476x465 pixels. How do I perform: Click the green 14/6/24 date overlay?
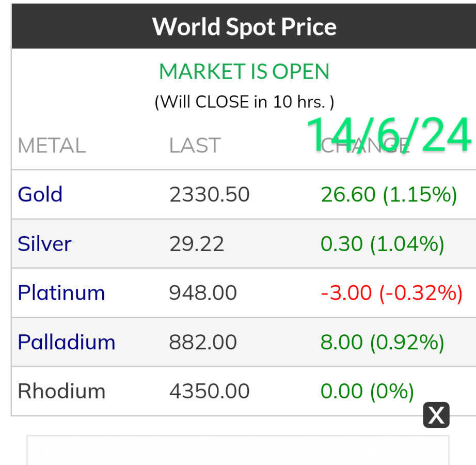[x=388, y=134]
